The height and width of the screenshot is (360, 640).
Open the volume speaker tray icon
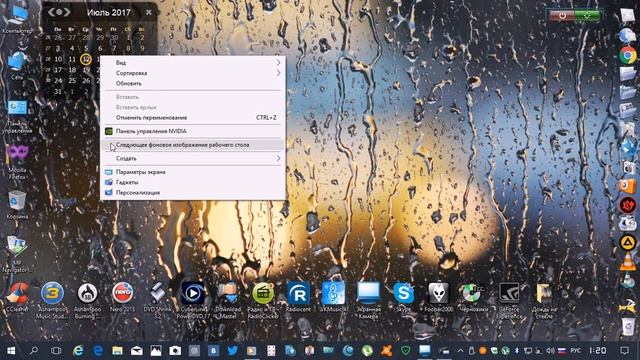click(550, 351)
